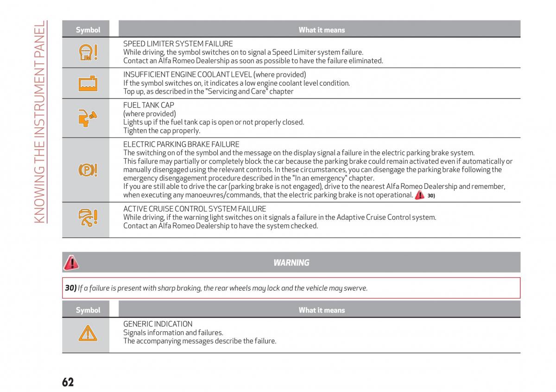Click the warning note 30) text box
Screen dimensions: 556x392
(x=291, y=288)
